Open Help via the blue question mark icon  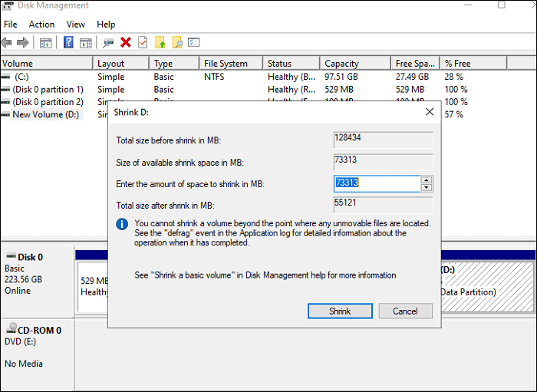click(68, 43)
